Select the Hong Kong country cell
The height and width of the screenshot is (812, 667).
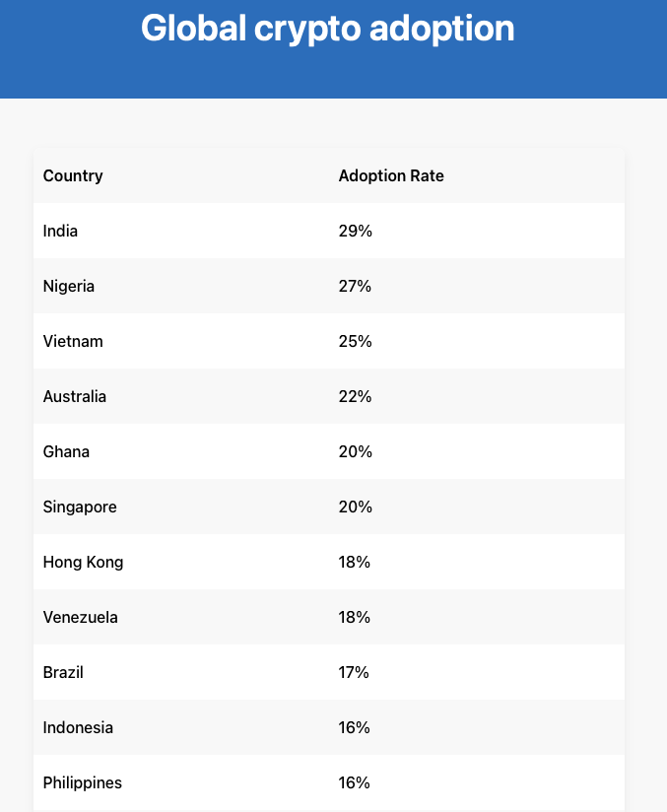pyautogui.click(x=83, y=563)
